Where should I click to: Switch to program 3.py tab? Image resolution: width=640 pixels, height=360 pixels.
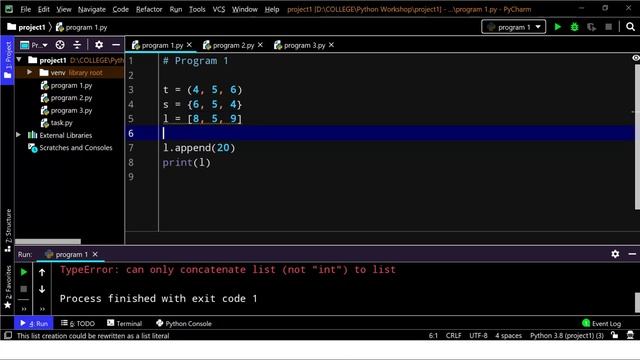pyautogui.click(x=304, y=45)
